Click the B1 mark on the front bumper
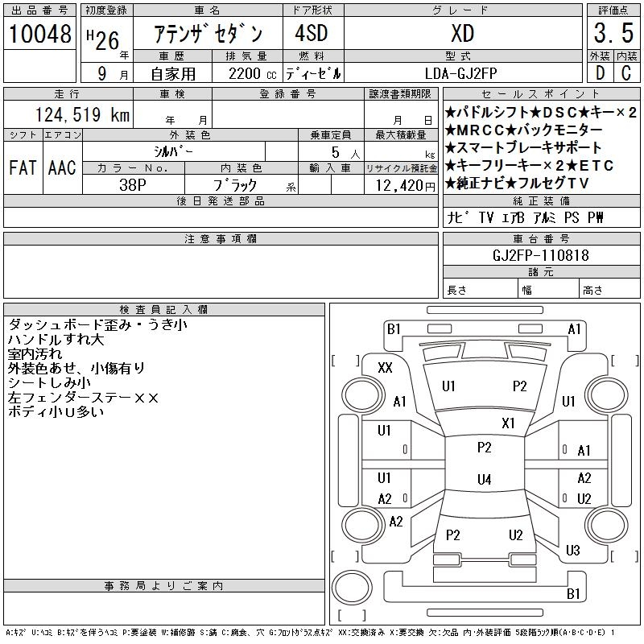This screenshot has height=644, width=644. [394, 329]
